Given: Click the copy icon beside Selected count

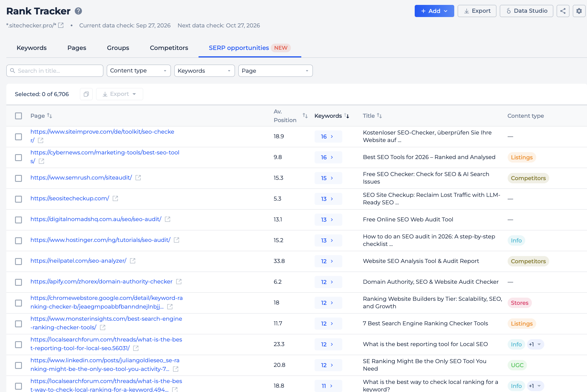Looking at the screenshot, I should (x=86, y=94).
